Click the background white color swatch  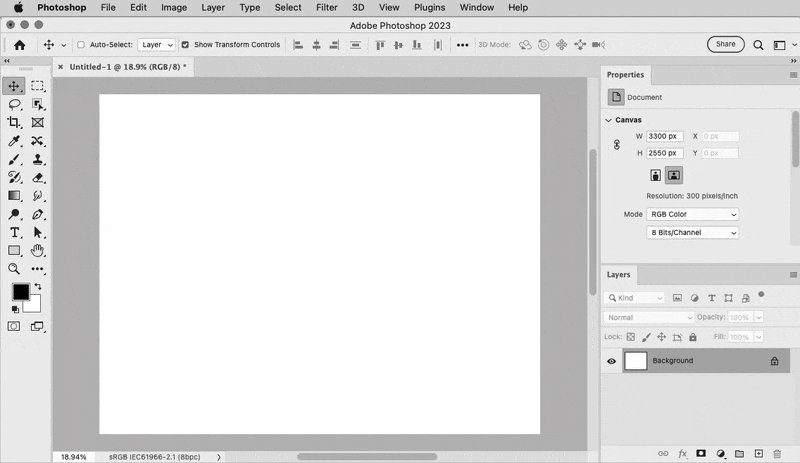(34, 305)
